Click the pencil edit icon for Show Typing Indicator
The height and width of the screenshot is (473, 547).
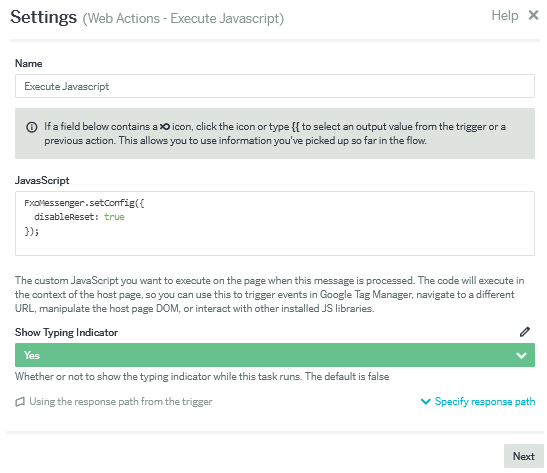tap(525, 332)
